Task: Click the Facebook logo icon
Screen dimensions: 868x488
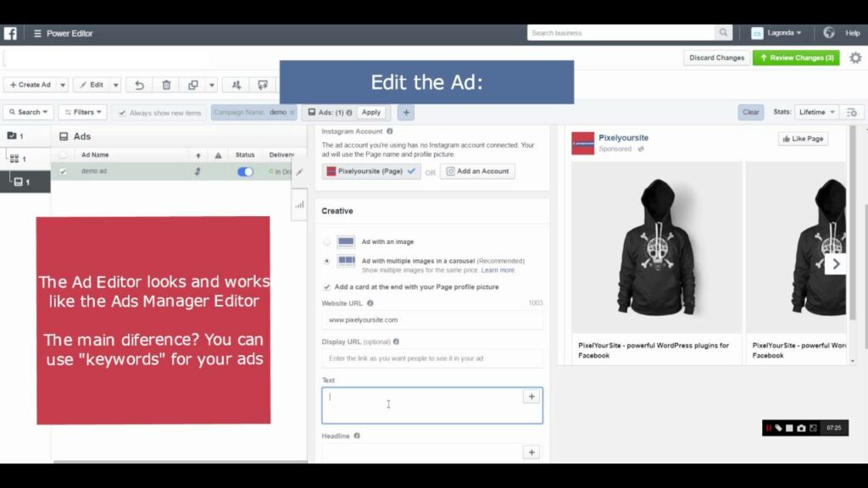Action: click(x=10, y=33)
